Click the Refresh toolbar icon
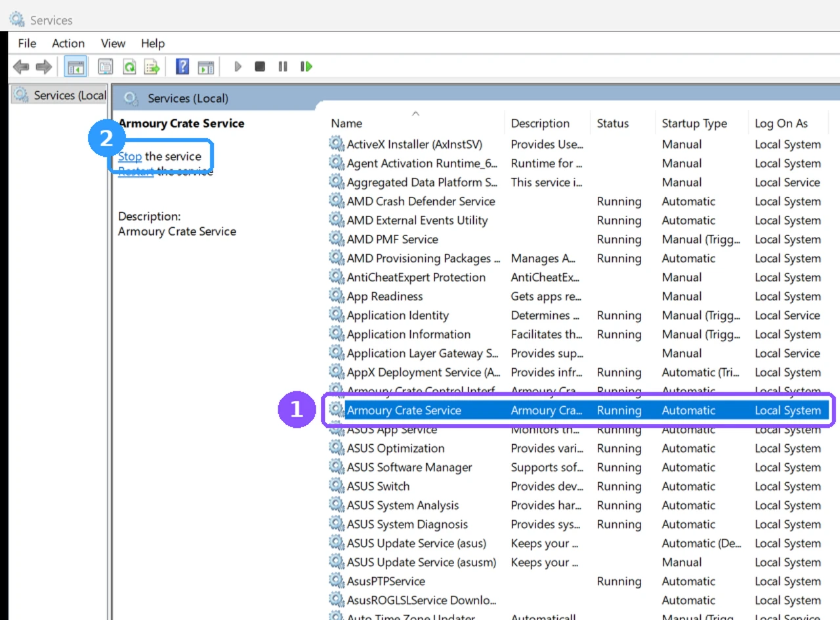840x620 pixels. point(129,66)
